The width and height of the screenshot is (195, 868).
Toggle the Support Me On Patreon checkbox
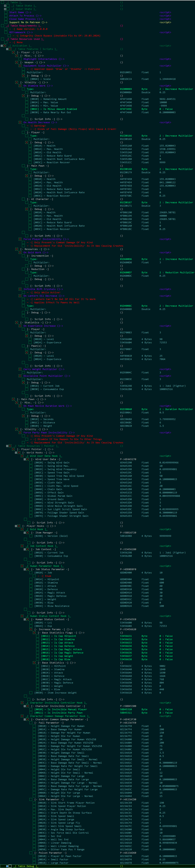pyautogui.click(x=6, y=23)
